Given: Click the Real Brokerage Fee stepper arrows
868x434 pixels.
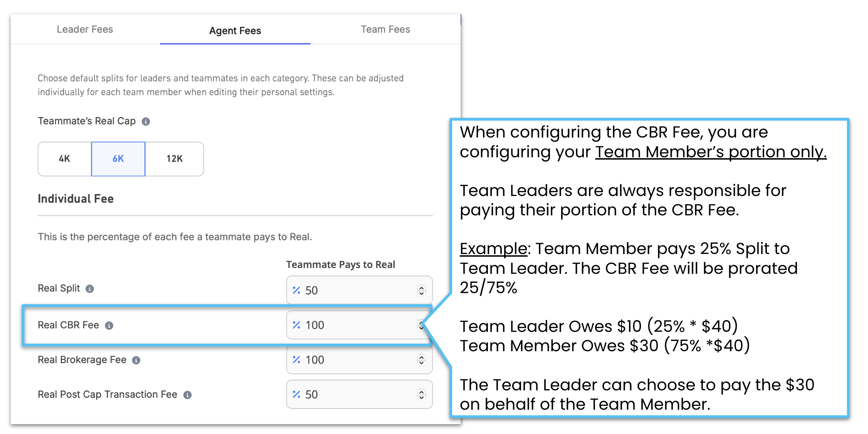Looking at the screenshot, I should click(x=421, y=360).
